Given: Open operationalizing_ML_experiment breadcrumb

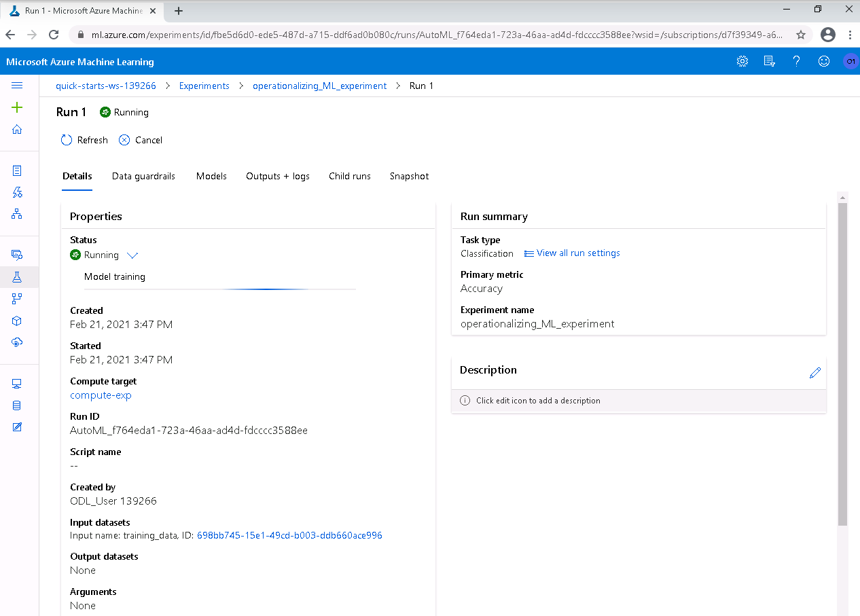Looking at the screenshot, I should tap(320, 86).
